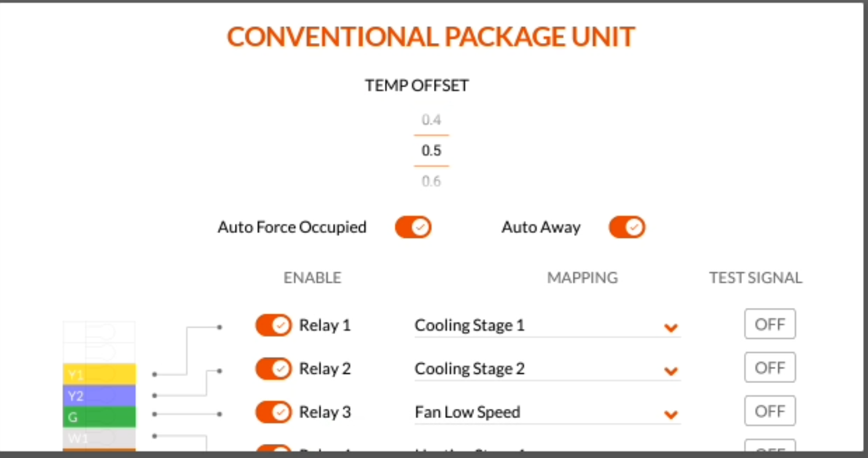Select 0.4 on the temp offset picker
Image resolution: width=868 pixels, height=458 pixels.
(x=431, y=119)
